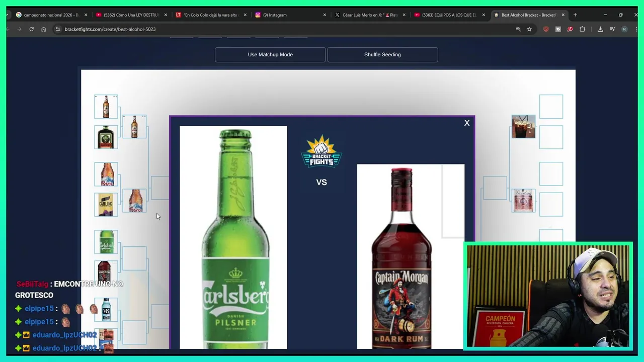Go back to the previous page

coord(8,29)
